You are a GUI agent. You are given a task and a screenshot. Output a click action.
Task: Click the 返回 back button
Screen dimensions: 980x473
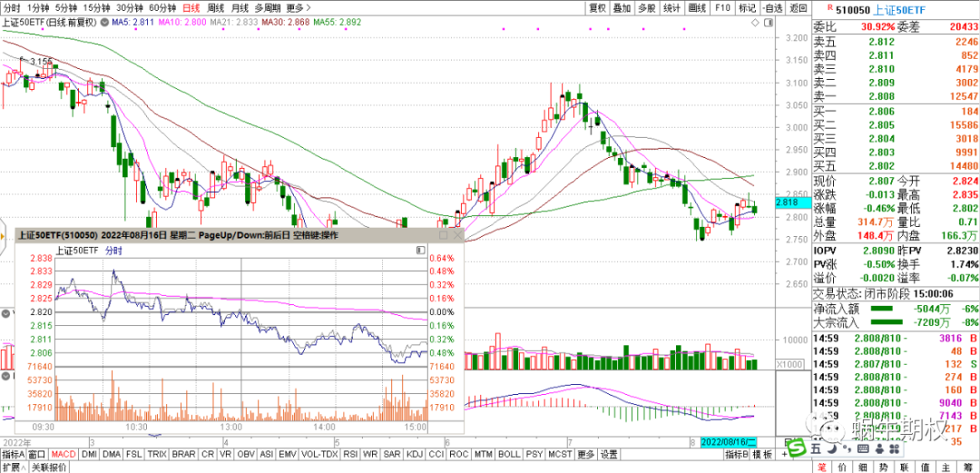[798, 7]
